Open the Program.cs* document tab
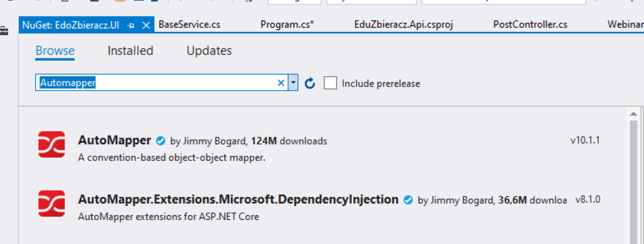Screen dimensions: 644x244 click(x=287, y=25)
